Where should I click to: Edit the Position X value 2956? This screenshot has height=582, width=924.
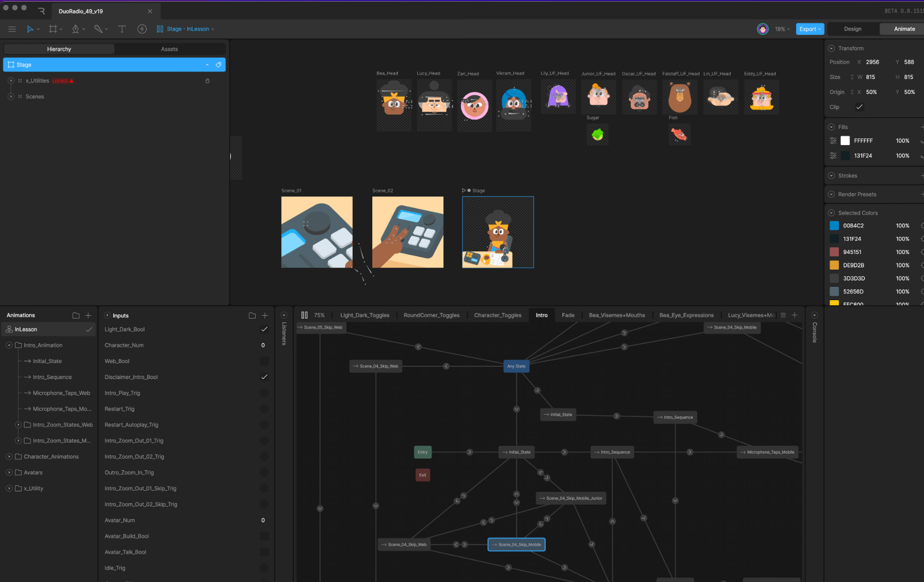point(872,62)
